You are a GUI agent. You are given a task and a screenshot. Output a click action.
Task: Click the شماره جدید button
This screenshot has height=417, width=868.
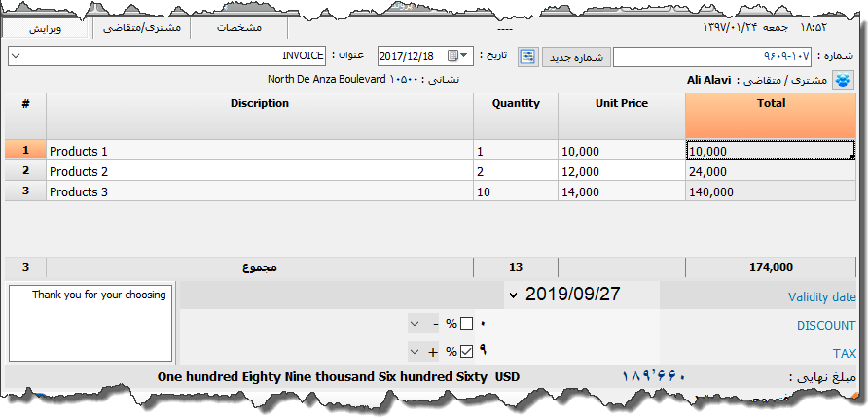[x=576, y=57]
